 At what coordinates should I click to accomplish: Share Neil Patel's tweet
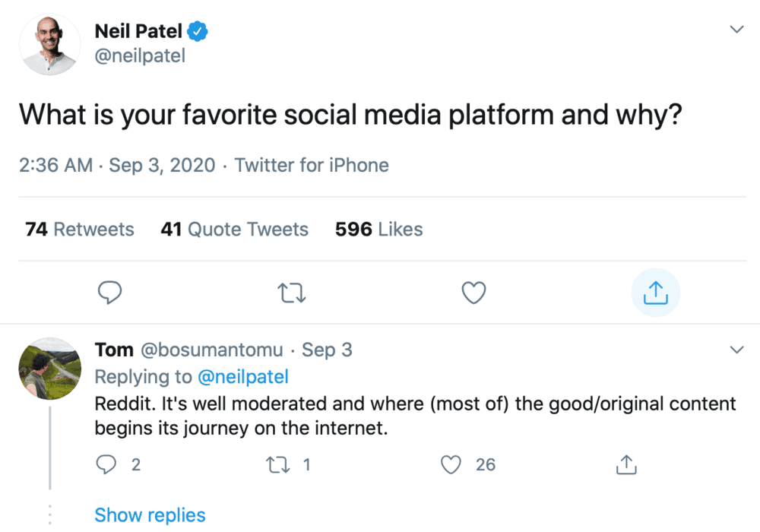point(655,292)
